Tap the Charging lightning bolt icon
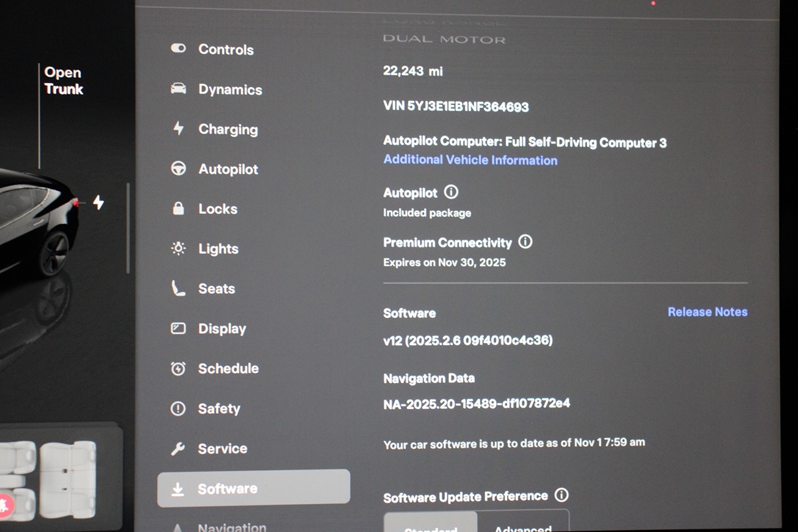Viewport: 798px width, 532px height. click(178, 128)
